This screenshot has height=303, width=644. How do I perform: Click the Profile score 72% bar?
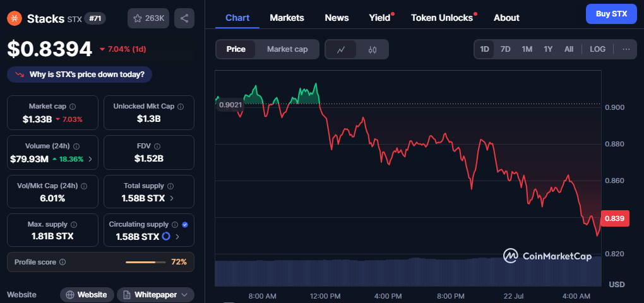click(x=146, y=262)
